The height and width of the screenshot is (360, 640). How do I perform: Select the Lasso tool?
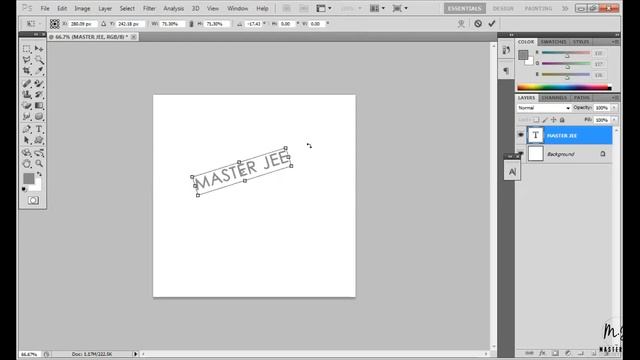tap(27, 60)
